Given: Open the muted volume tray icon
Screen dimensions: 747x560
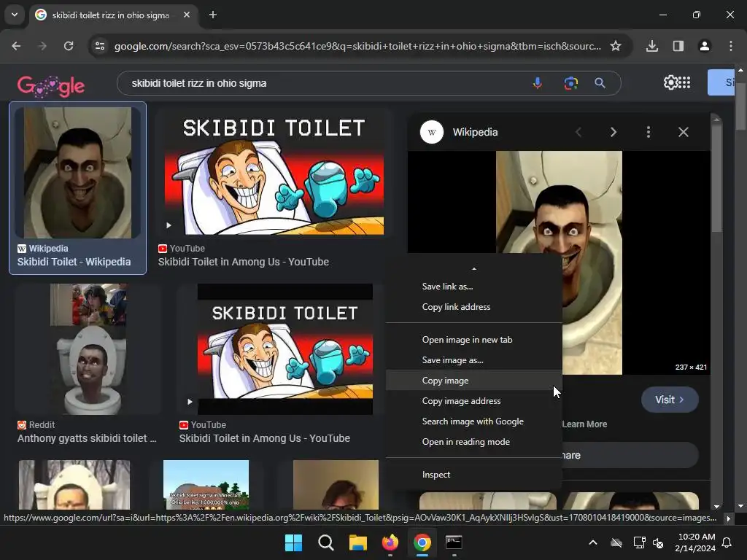Looking at the screenshot, I should coord(658,542).
